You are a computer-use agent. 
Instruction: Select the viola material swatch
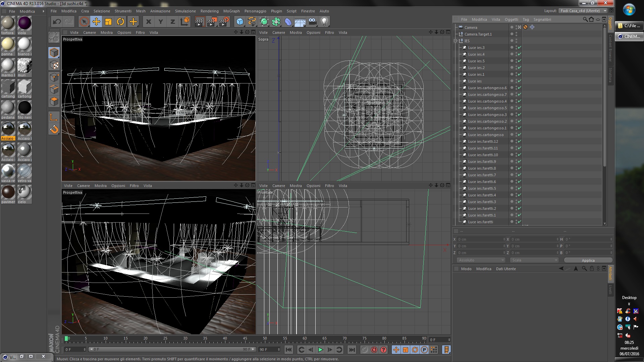[x=24, y=23]
